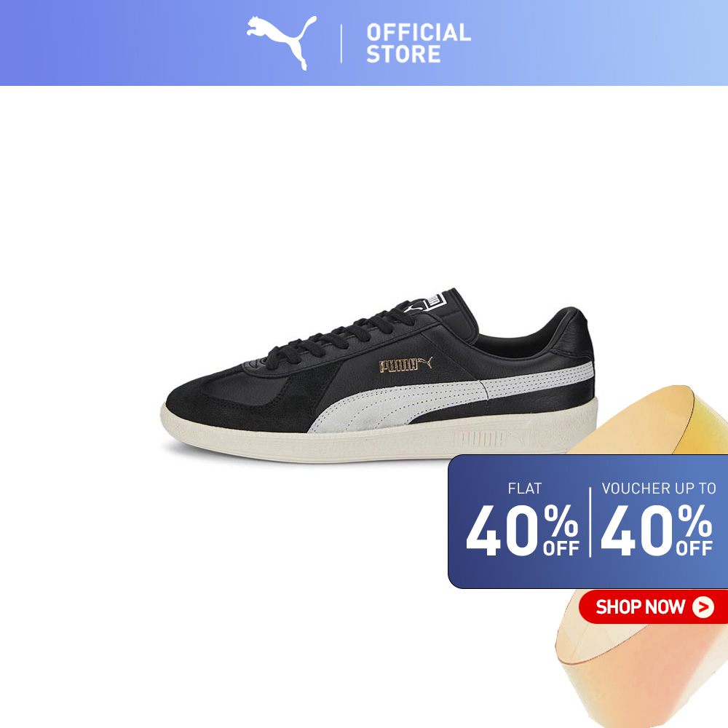
Task: Click the gold PUMA logo on the shoe
Action: [405, 365]
